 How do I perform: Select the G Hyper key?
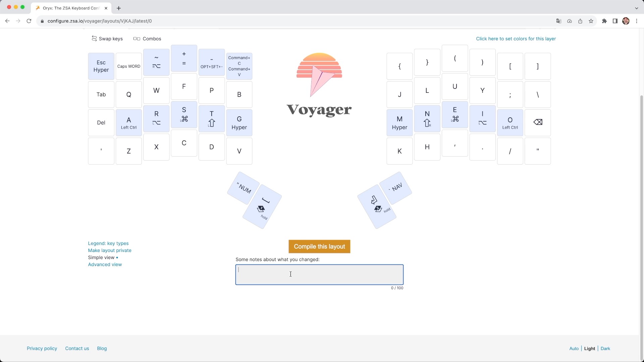(239, 123)
